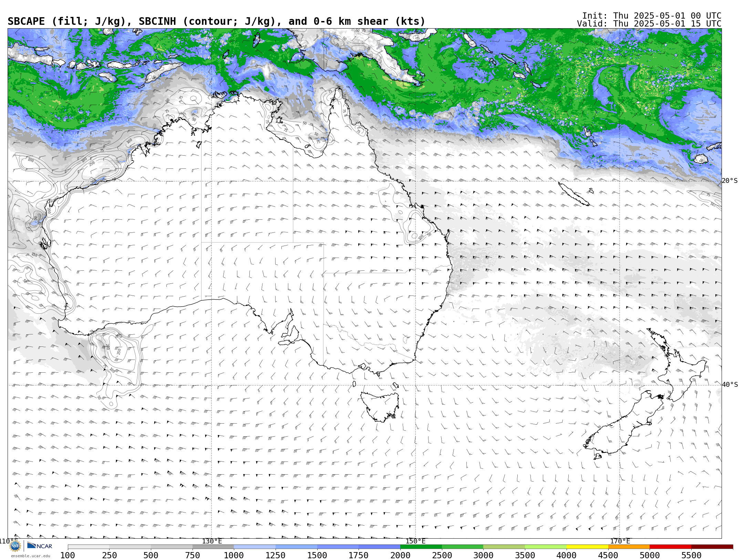This screenshot has width=744, height=560.
Task: Click the bright red 5000–5500 colorbar segment
Action: pos(670,547)
